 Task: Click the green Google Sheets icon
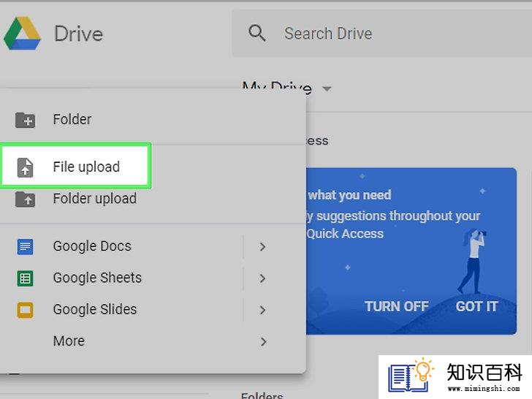point(25,278)
